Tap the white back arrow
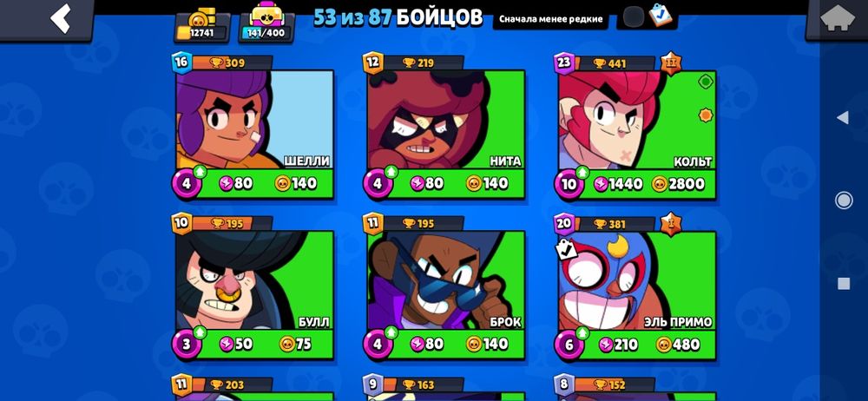 61,19
